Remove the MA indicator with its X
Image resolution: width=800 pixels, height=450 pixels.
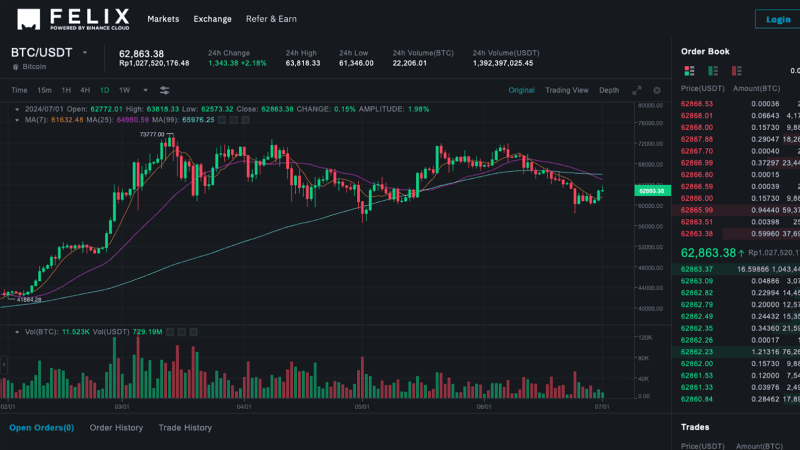pos(245,120)
